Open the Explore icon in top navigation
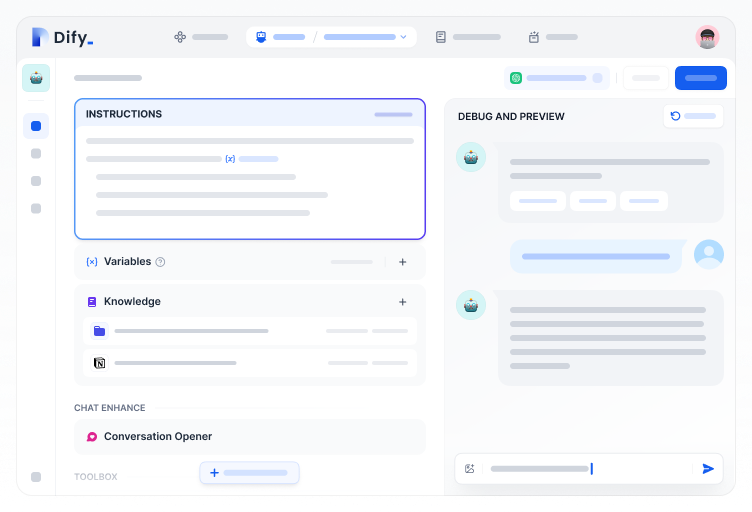752x512 pixels. (180, 37)
